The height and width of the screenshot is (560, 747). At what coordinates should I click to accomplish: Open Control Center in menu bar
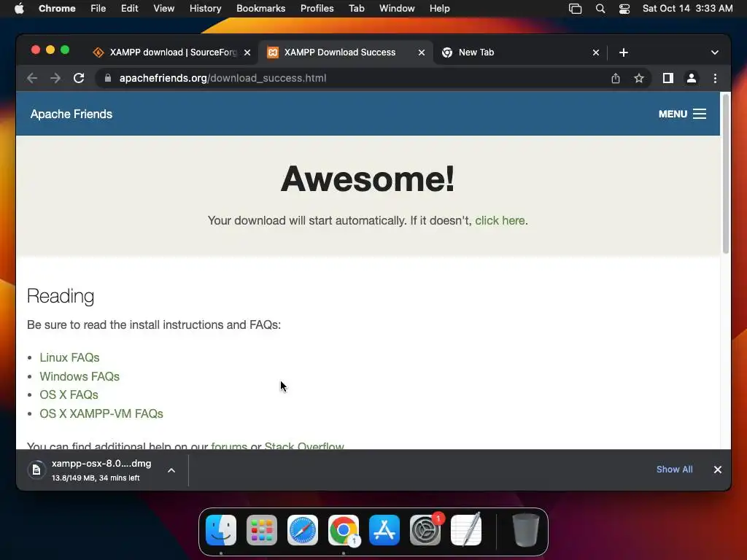[624, 9]
